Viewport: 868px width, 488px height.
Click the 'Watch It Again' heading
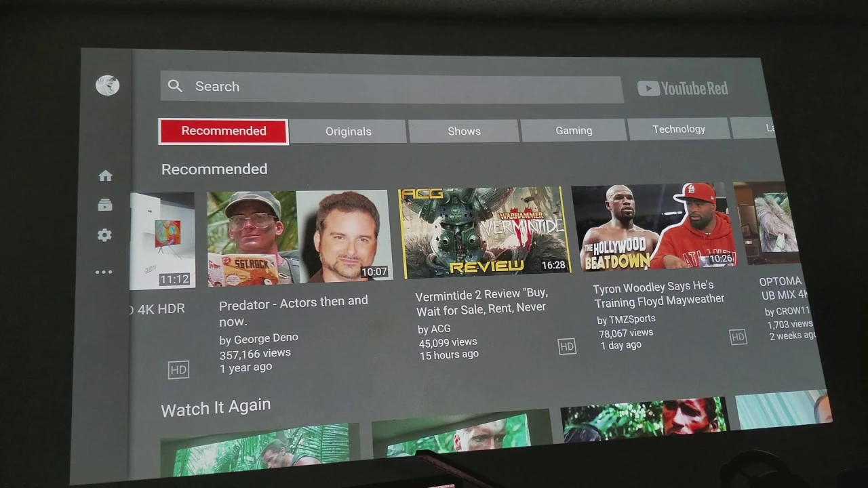click(x=216, y=407)
